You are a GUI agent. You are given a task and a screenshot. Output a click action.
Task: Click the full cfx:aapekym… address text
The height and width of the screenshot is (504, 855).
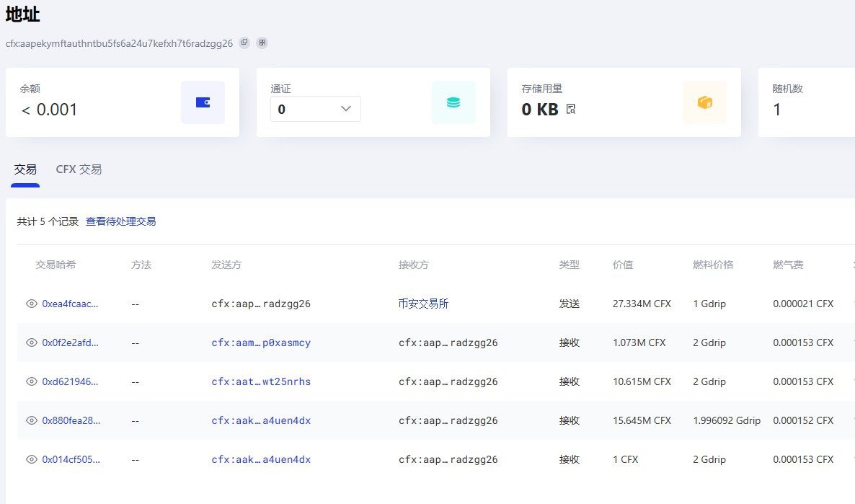click(x=120, y=43)
